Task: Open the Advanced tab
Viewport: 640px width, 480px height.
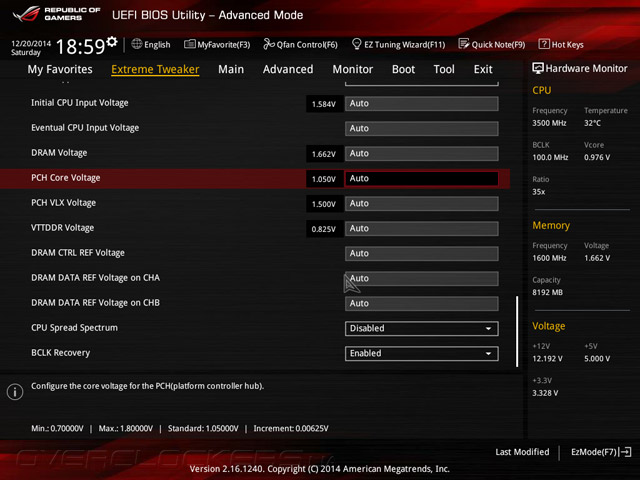Action: (288, 69)
